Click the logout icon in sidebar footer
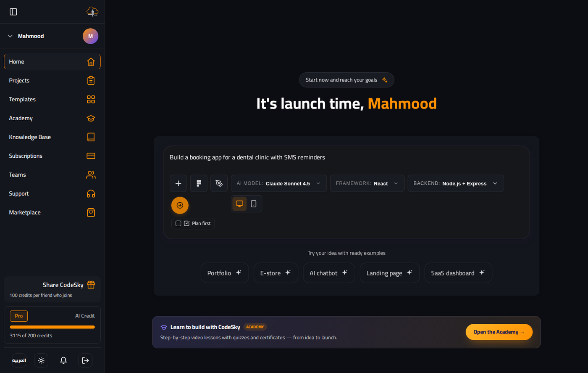Viewport: 588px width, 373px height. coord(85,360)
